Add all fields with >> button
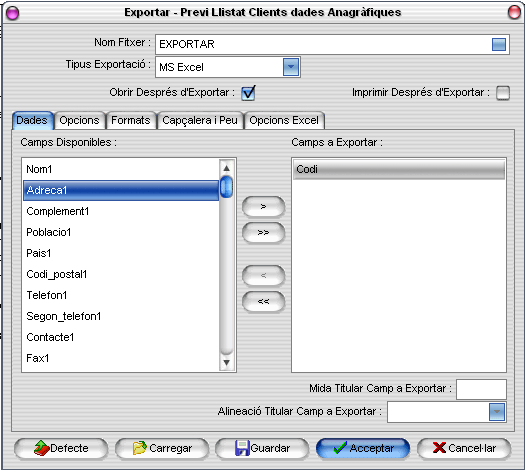525x470 pixels. tap(264, 232)
